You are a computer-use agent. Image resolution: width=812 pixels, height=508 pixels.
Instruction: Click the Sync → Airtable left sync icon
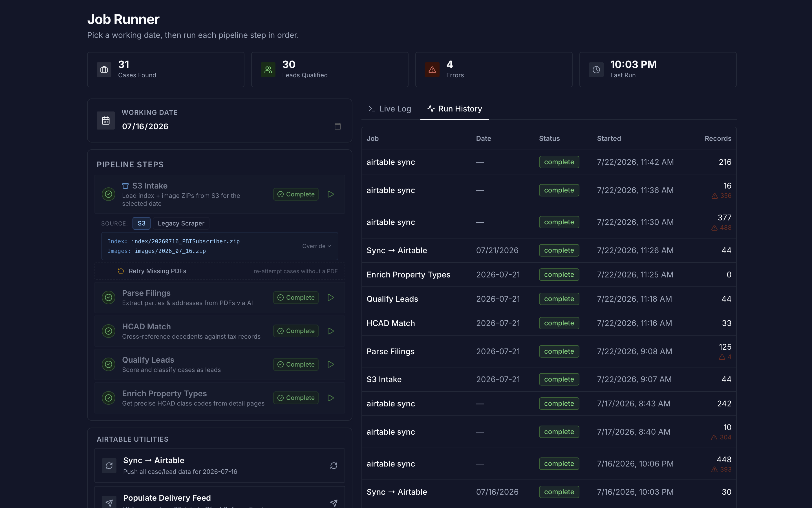pos(109,466)
